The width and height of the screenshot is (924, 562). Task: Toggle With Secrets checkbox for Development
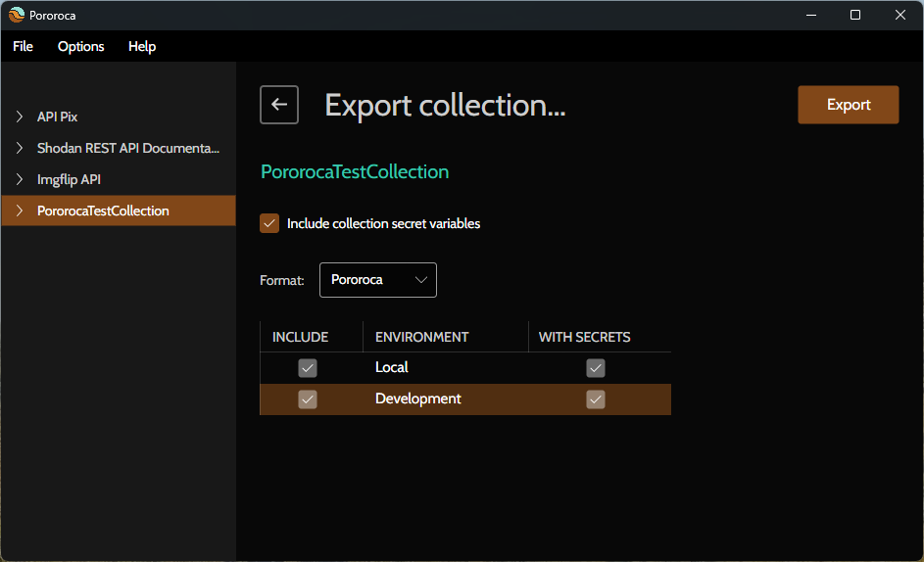(596, 399)
